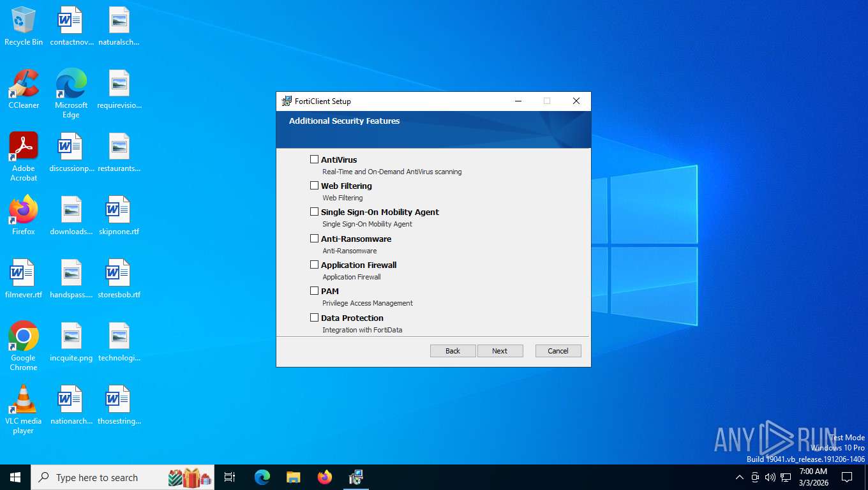Launch Microsoft Edge from the taskbar
Screen dimensions: 868x490
[x=262, y=477]
